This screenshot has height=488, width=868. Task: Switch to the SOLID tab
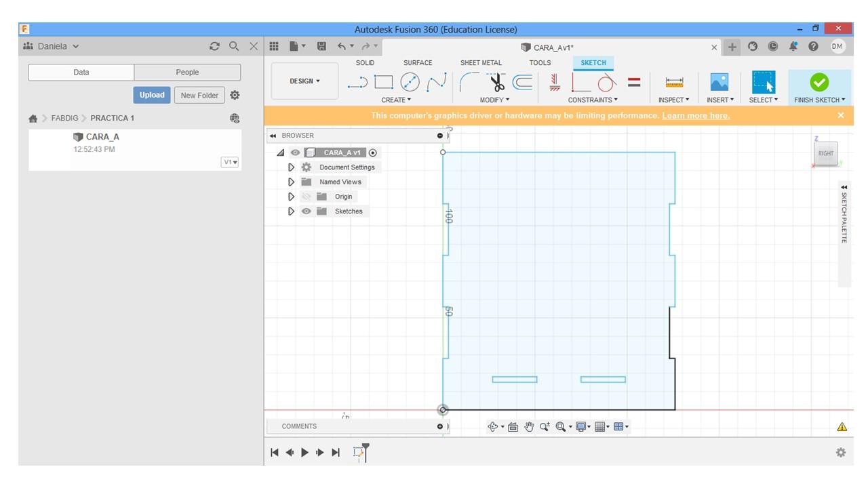pyautogui.click(x=365, y=63)
